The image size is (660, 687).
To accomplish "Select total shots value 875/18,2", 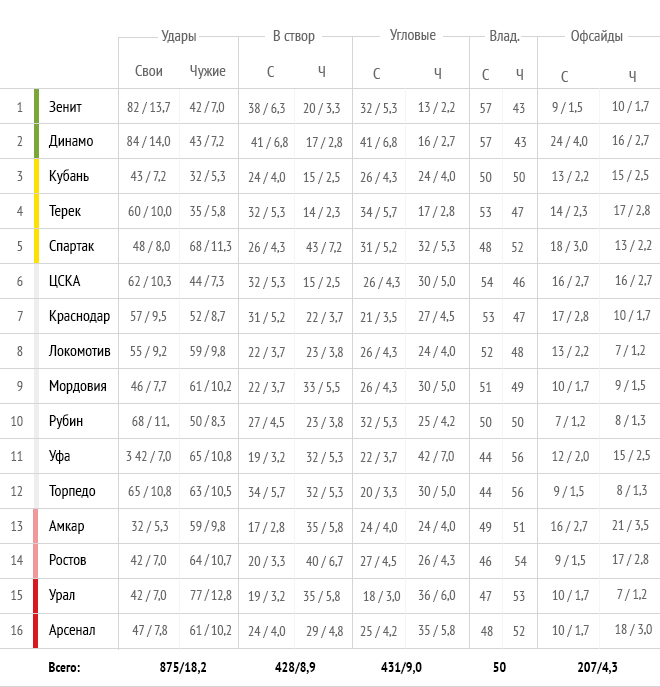I will tap(183, 667).
